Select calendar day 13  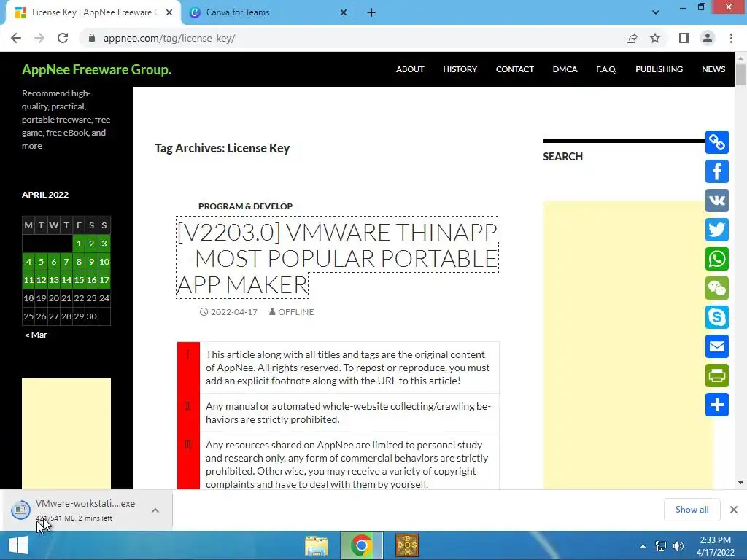(54, 280)
